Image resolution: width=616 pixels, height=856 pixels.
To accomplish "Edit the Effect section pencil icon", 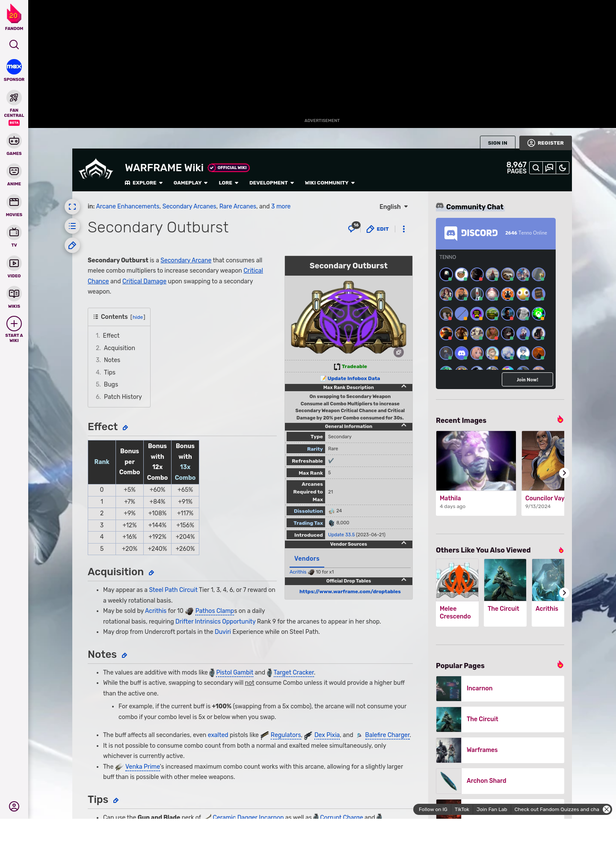I will 125,428.
